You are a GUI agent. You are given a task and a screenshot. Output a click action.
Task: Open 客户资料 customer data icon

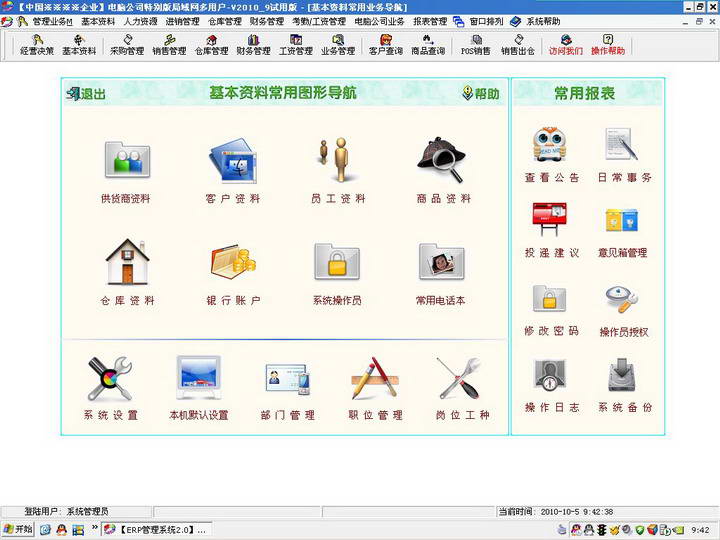pos(233,161)
